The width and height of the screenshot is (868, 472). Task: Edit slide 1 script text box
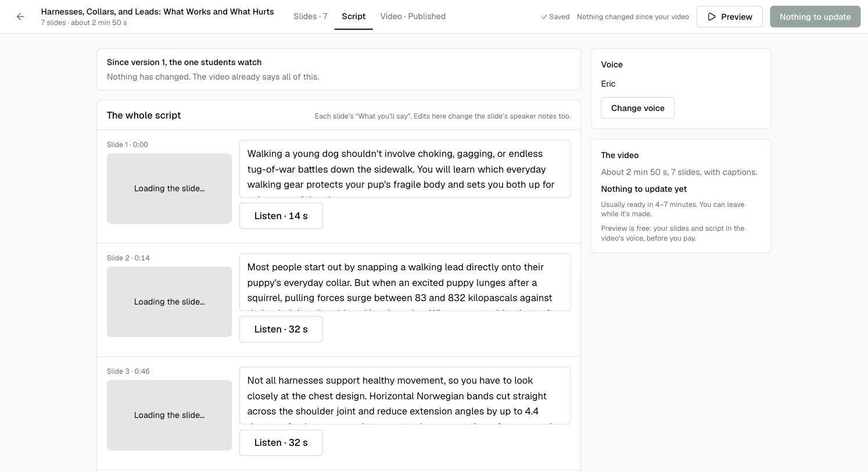pos(405,169)
